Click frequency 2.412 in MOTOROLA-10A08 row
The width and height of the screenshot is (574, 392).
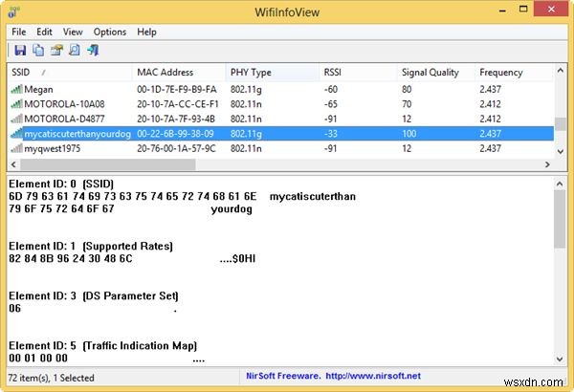click(490, 104)
